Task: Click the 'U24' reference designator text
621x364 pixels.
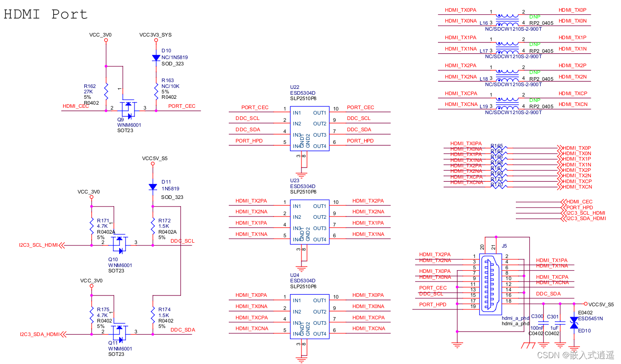Action: pos(295,275)
